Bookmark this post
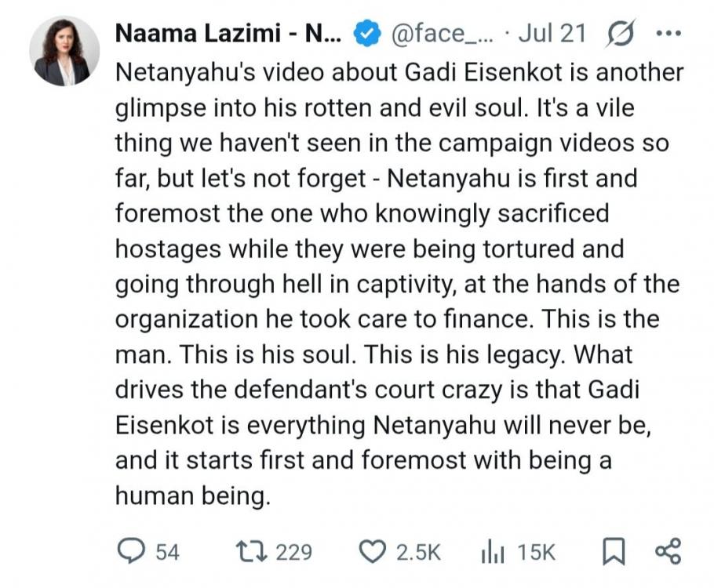This screenshot has width=714, height=588. pos(614,552)
